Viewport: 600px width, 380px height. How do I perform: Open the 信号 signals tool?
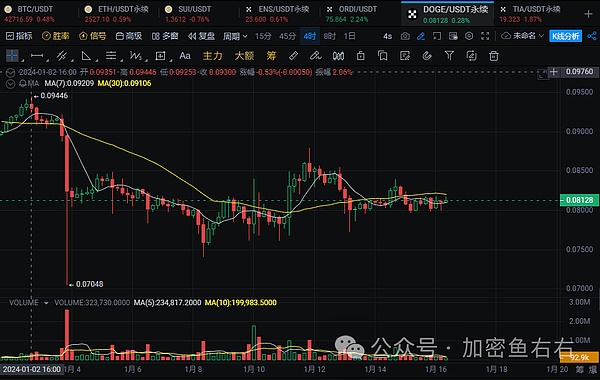tap(93, 36)
